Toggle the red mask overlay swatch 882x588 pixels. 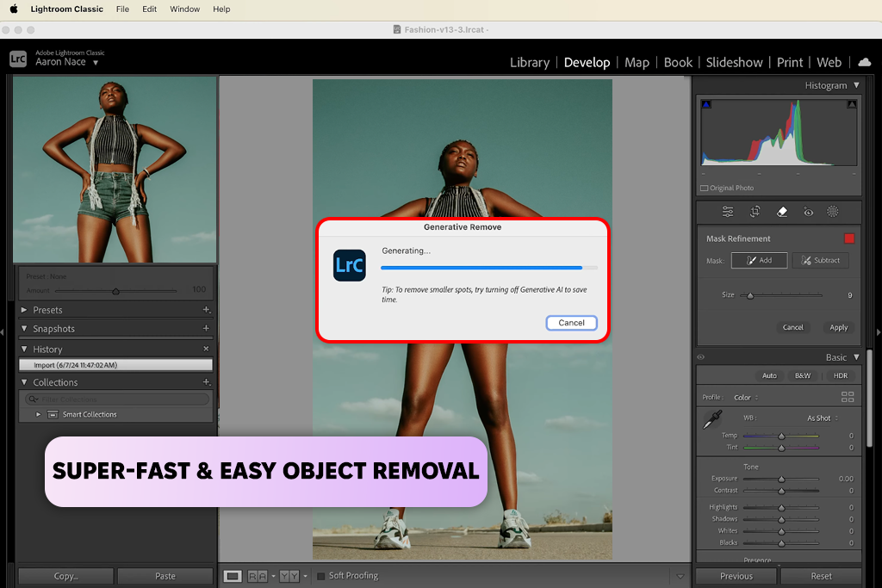849,238
